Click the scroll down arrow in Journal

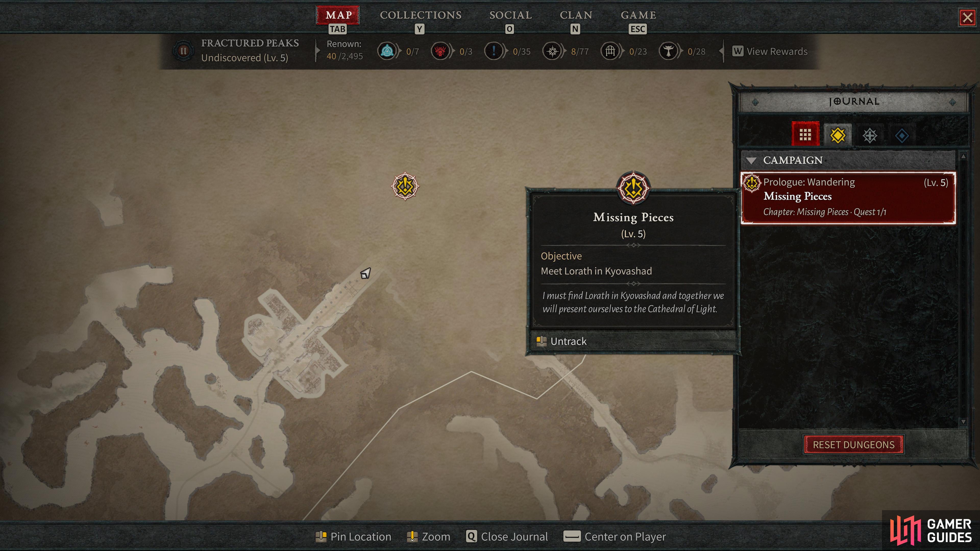pyautogui.click(x=963, y=422)
